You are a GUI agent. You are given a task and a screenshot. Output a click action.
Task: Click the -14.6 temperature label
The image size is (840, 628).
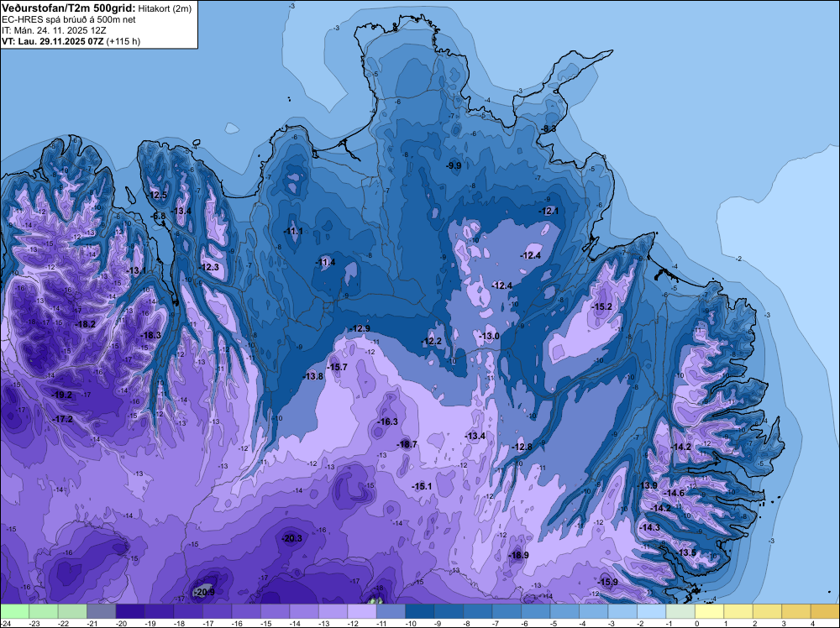click(x=674, y=493)
